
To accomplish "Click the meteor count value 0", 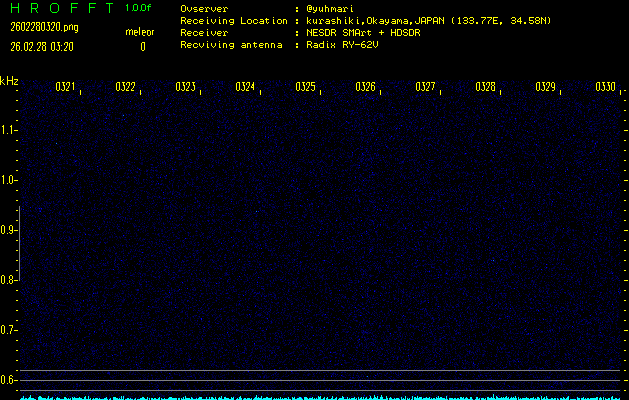I will [x=142, y=46].
